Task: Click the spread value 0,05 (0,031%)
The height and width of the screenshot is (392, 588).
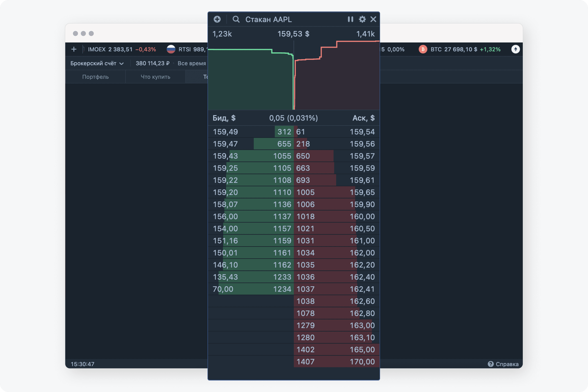Action: [293, 118]
